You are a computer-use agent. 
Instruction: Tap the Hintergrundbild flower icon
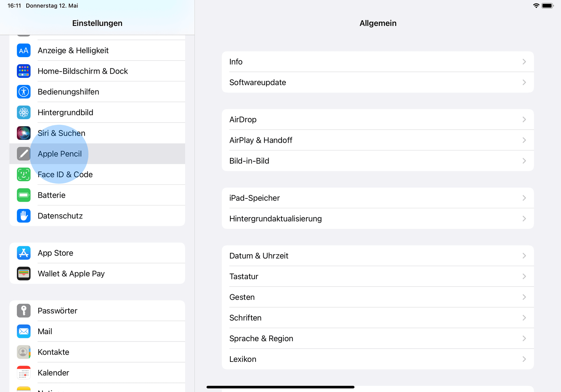coord(24,113)
